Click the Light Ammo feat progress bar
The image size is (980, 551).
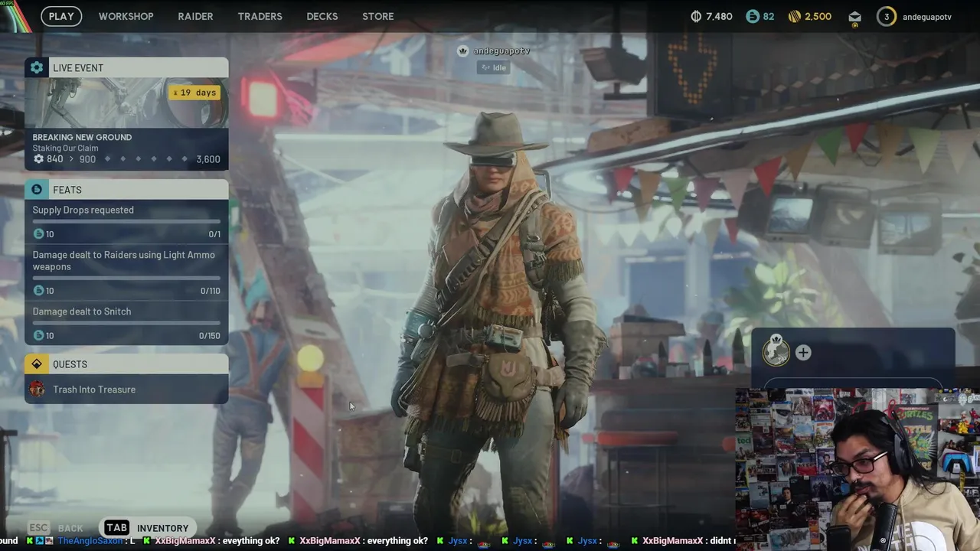[126, 279]
